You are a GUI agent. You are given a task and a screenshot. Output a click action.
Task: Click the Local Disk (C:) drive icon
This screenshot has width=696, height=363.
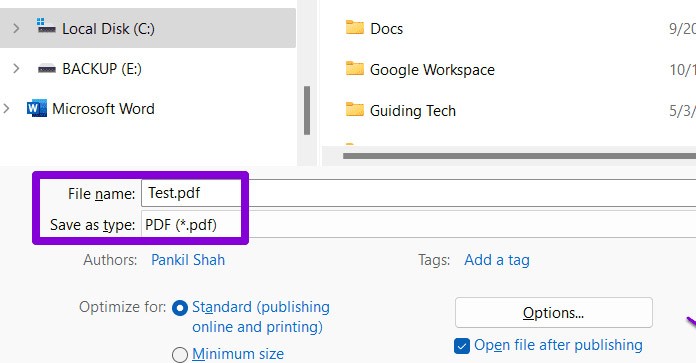(x=46, y=27)
